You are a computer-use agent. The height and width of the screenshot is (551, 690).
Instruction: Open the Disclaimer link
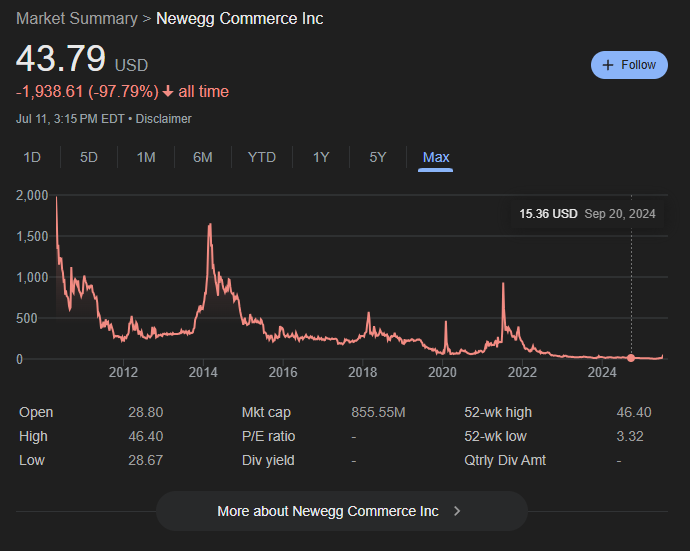coord(163,119)
